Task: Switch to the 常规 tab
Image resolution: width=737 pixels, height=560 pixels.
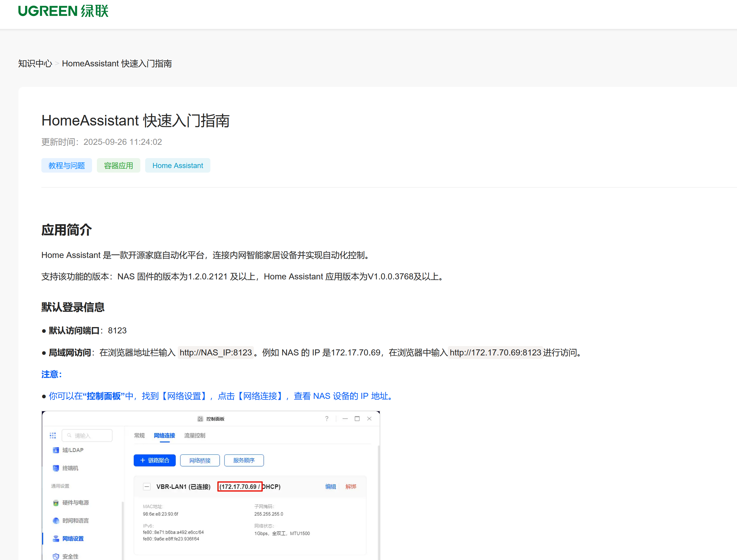Action: click(139, 435)
